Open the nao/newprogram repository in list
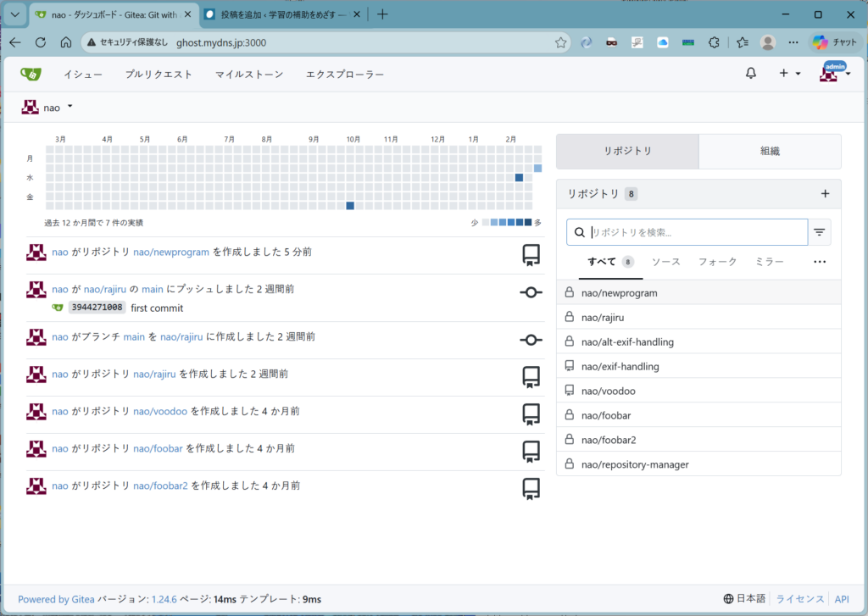 click(619, 293)
